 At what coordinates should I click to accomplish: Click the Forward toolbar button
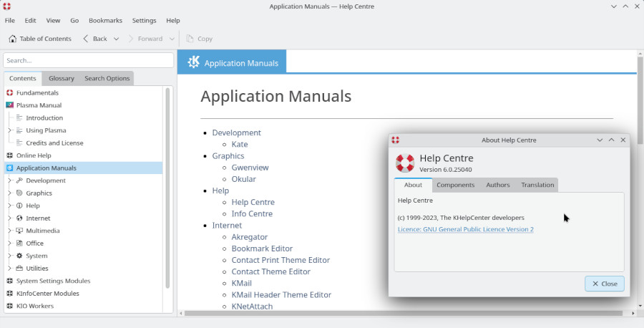pyautogui.click(x=146, y=39)
